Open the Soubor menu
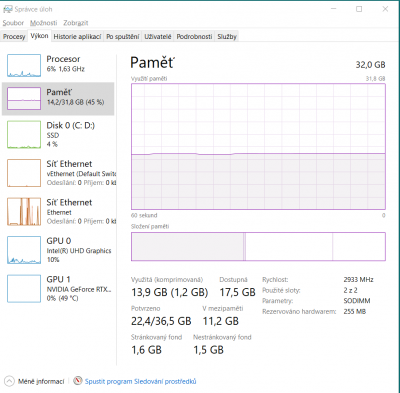400x393 pixels. (x=13, y=23)
